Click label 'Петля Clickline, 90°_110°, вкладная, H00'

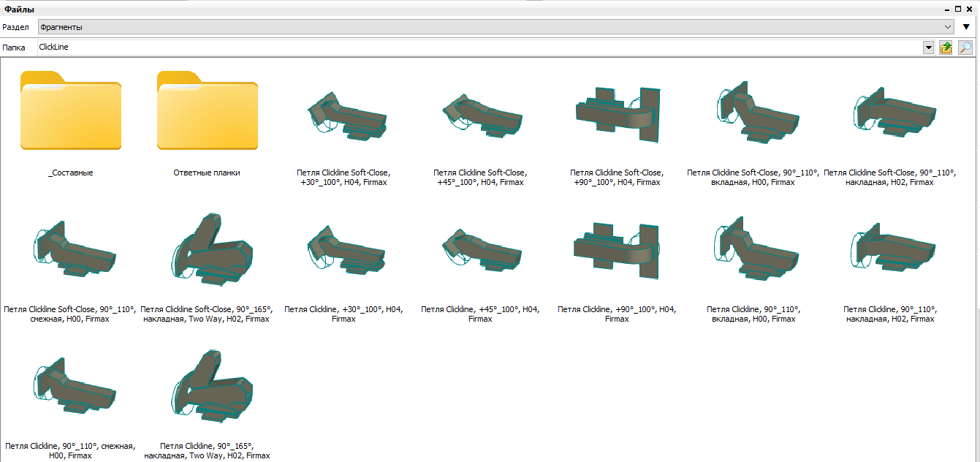point(753,314)
